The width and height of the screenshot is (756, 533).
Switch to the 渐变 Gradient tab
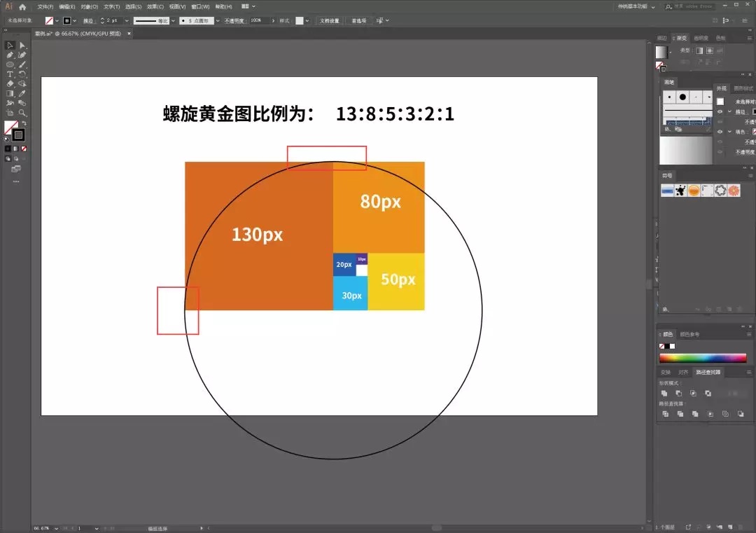click(681, 38)
